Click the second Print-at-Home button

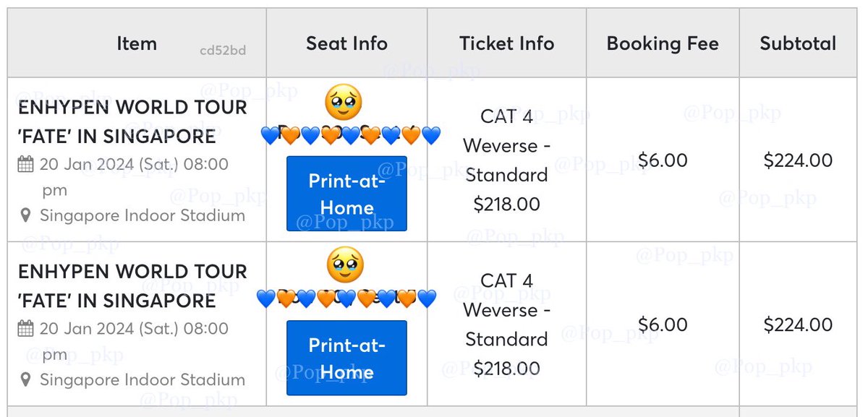point(346,358)
